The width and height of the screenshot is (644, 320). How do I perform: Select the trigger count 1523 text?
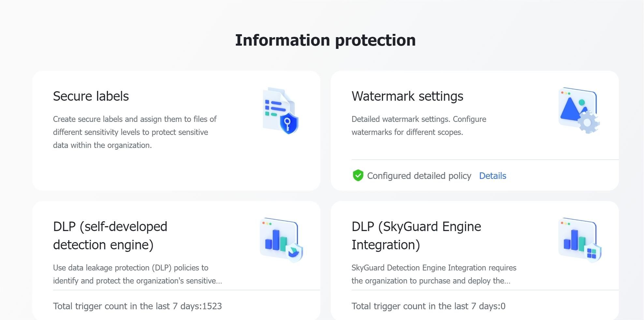click(137, 306)
